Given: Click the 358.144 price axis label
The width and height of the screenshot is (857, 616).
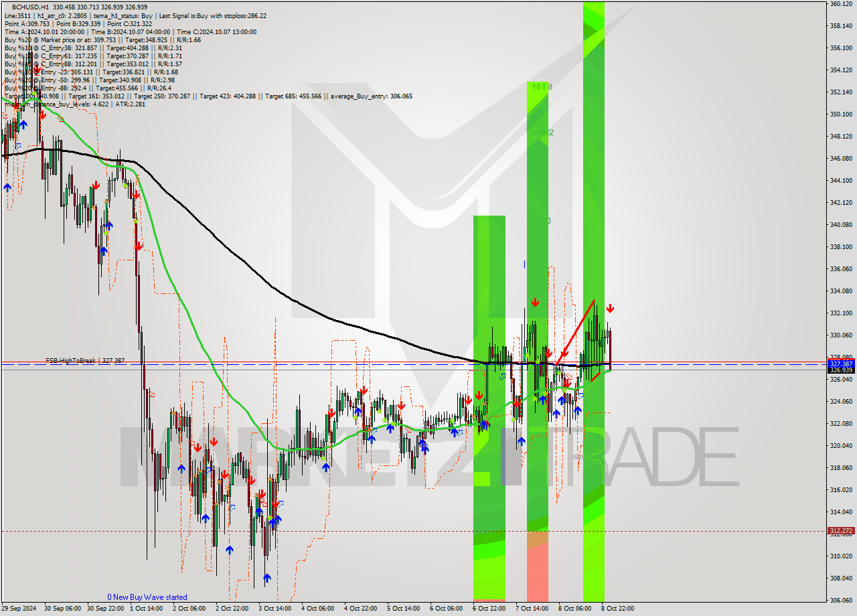Looking at the screenshot, I should click(840, 26).
